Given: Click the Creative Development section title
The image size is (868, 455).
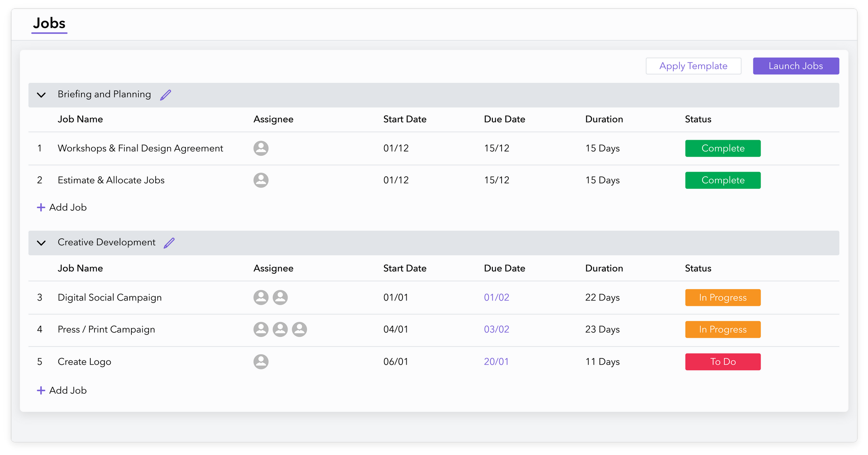Looking at the screenshot, I should [107, 242].
